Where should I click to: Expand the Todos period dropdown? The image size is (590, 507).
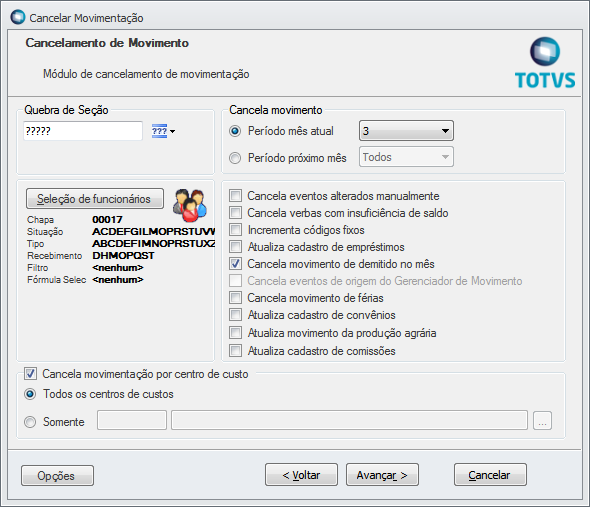click(406, 157)
